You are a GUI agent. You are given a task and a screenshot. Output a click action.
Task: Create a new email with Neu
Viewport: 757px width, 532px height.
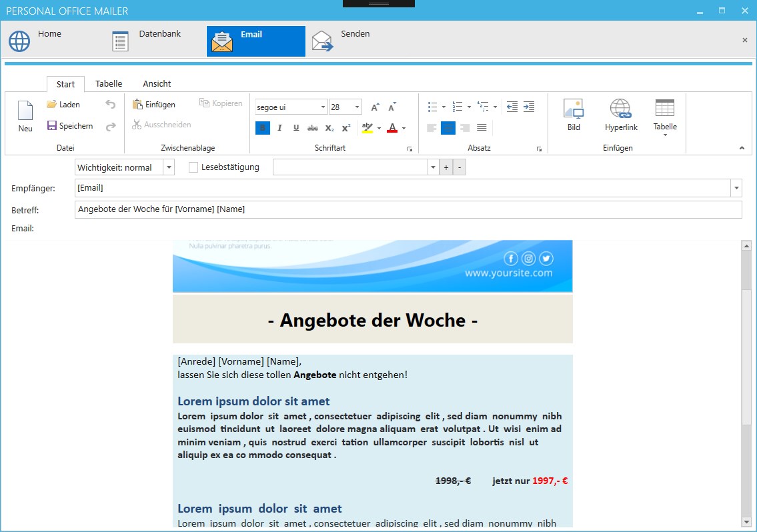pos(25,117)
